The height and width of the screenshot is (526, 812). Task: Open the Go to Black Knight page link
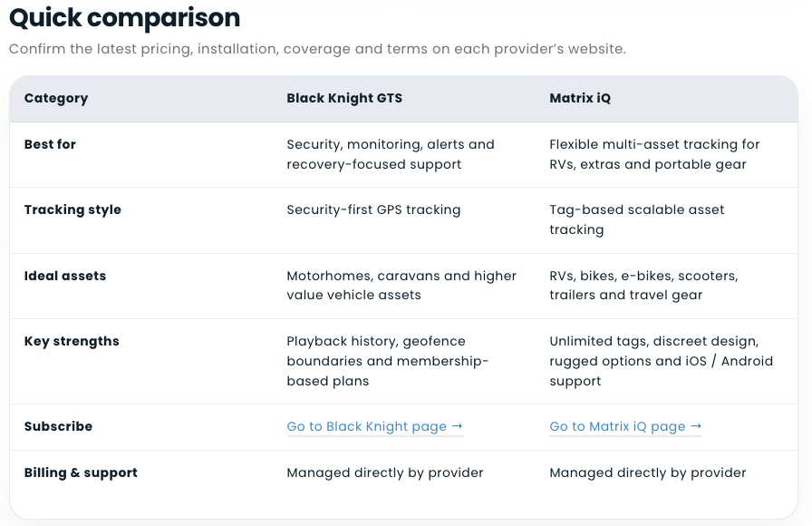374,426
